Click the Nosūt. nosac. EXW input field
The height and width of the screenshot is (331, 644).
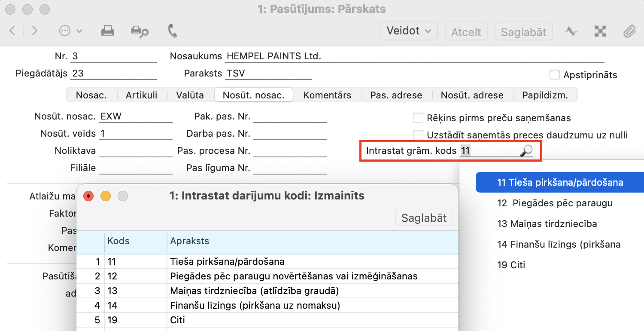[x=135, y=117]
